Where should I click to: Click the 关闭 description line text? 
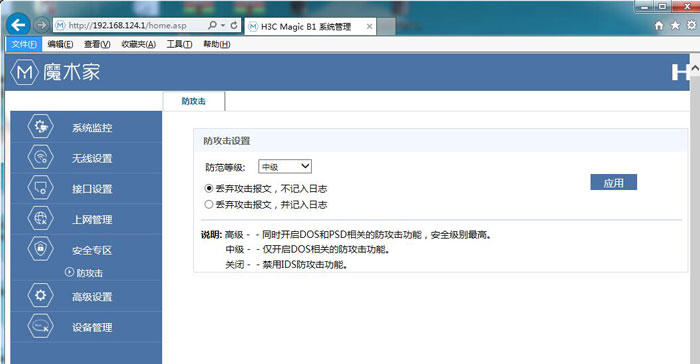286,264
